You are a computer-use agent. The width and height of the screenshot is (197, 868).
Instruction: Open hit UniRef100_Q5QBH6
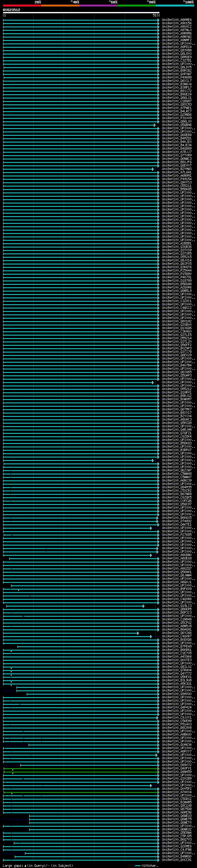176,125
